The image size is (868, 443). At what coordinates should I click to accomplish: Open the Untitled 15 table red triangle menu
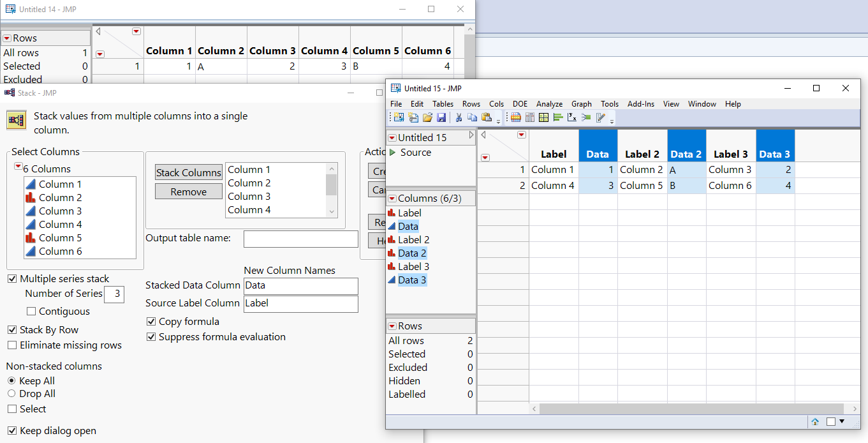click(392, 138)
